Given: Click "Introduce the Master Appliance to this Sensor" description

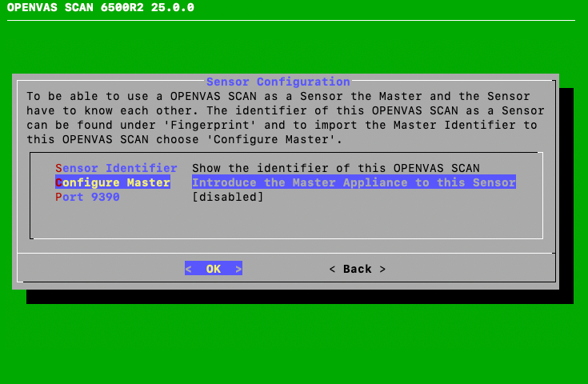Looking at the screenshot, I should pos(354,182).
